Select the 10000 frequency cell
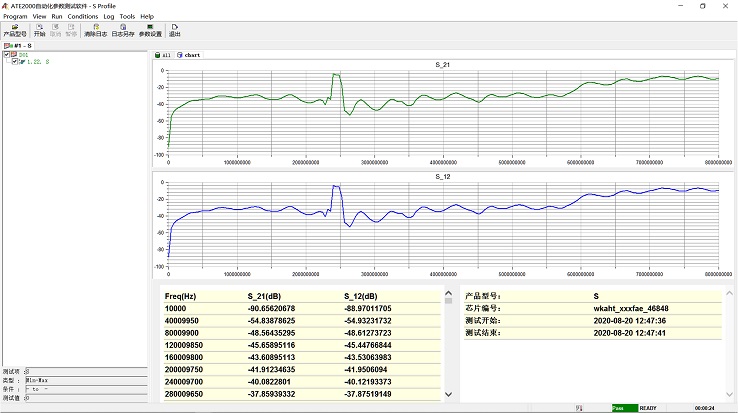The height and width of the screenshot is (413, 738). tap(175, 308)
